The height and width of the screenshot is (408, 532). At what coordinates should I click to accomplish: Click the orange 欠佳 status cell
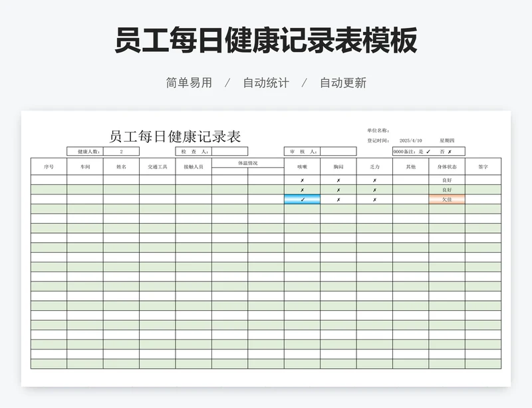click(447, 200)
